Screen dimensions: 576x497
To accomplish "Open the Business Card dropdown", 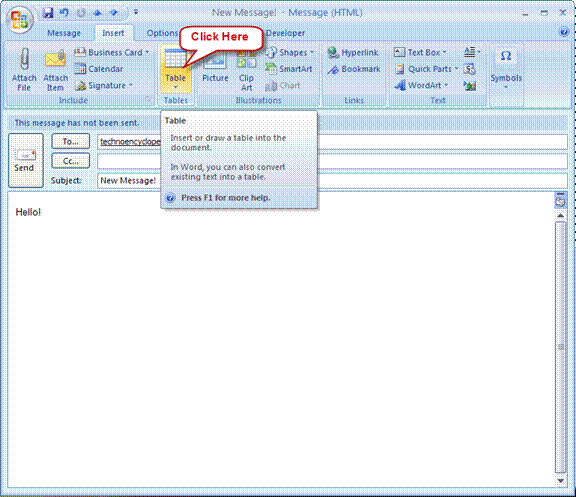I will [112, 53].
